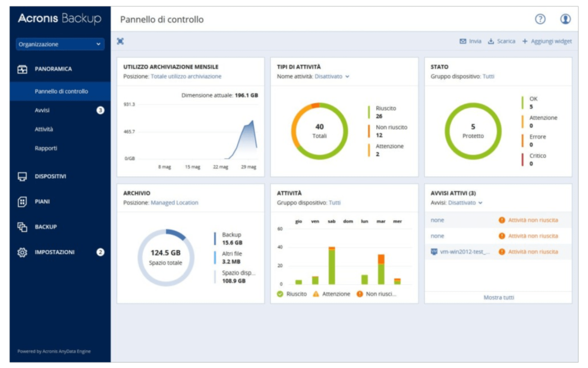This screenshot has height=368, width=588.
Task: Click the Panoramica dashboard icon
Action: (22, 69)
